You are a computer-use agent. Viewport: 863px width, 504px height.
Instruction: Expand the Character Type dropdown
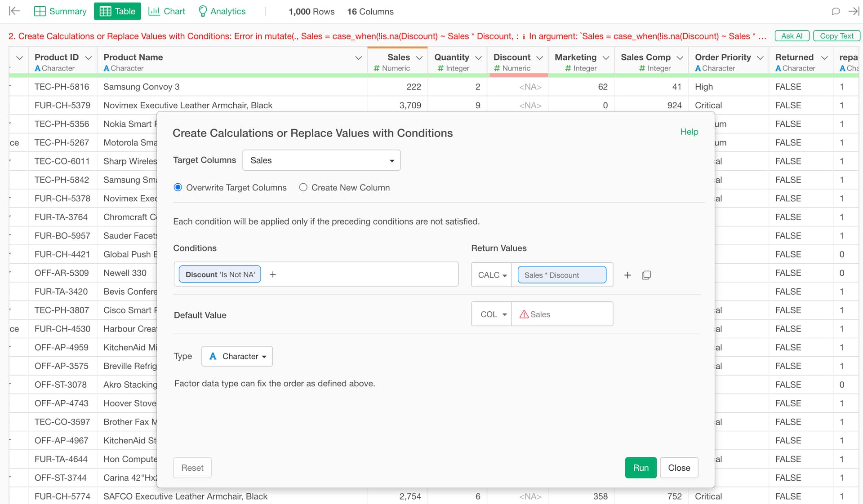[x=237, y=356]
